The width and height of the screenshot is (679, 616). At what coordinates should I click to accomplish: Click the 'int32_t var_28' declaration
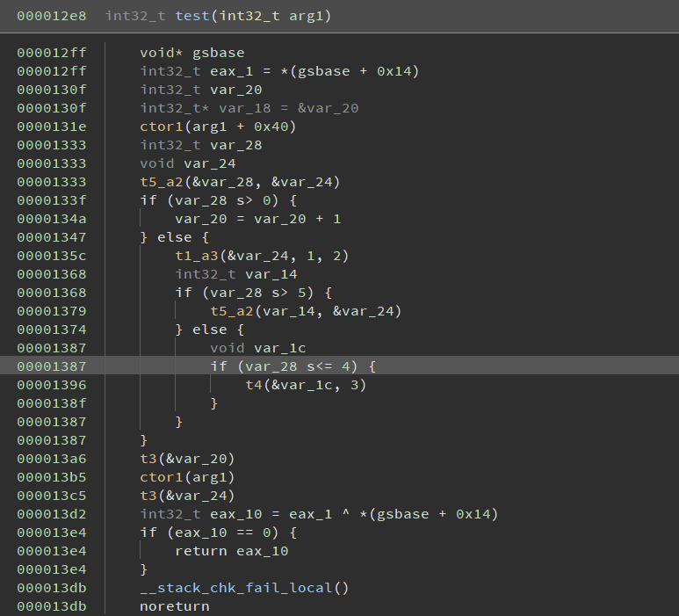point(201,145)
